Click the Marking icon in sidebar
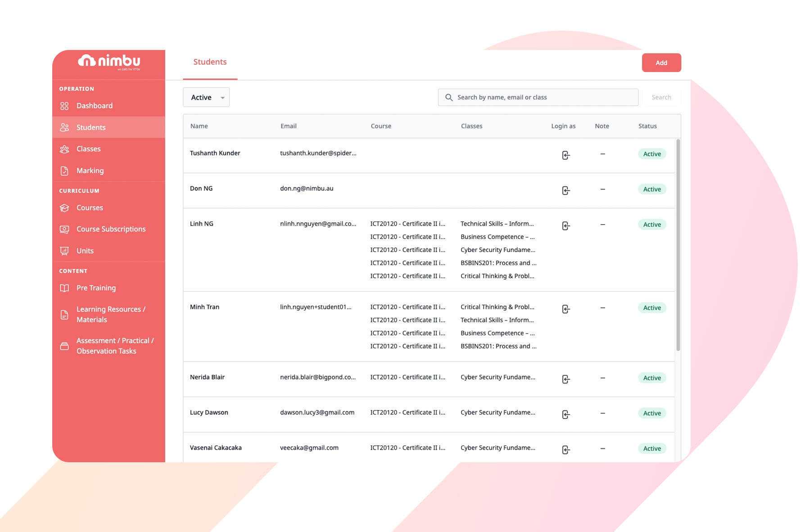 tap(64, 171)
